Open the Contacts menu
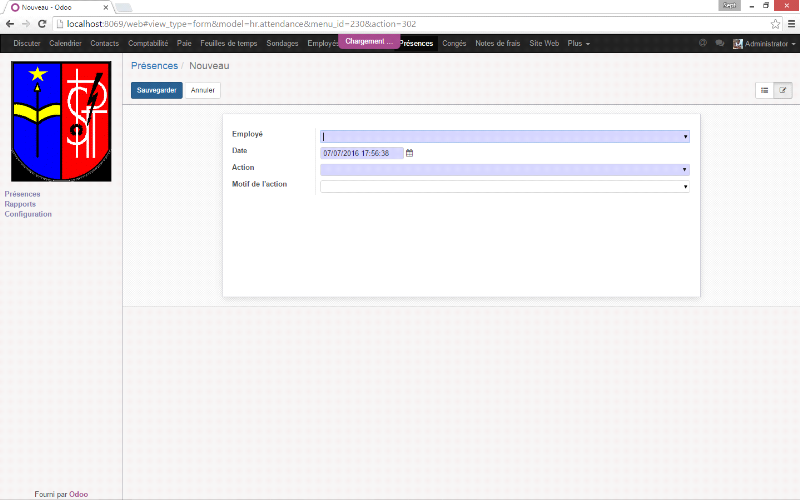Viewport: 800px width, 500px height. pyautogui.click(x=105, y=43)
